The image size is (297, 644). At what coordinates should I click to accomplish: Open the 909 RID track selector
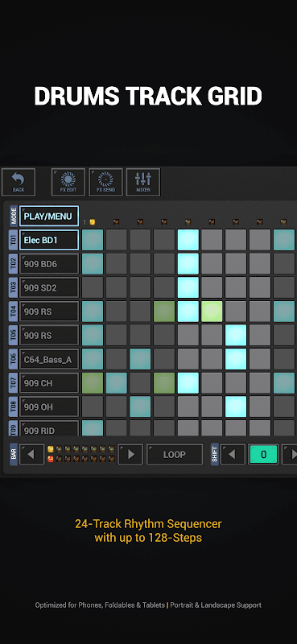point(49,428)
